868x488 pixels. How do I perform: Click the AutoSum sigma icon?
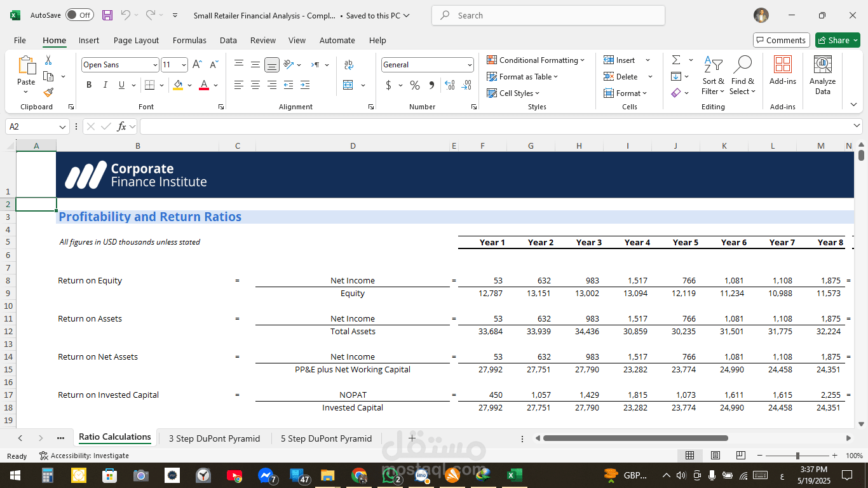click(x=676, y=60)
